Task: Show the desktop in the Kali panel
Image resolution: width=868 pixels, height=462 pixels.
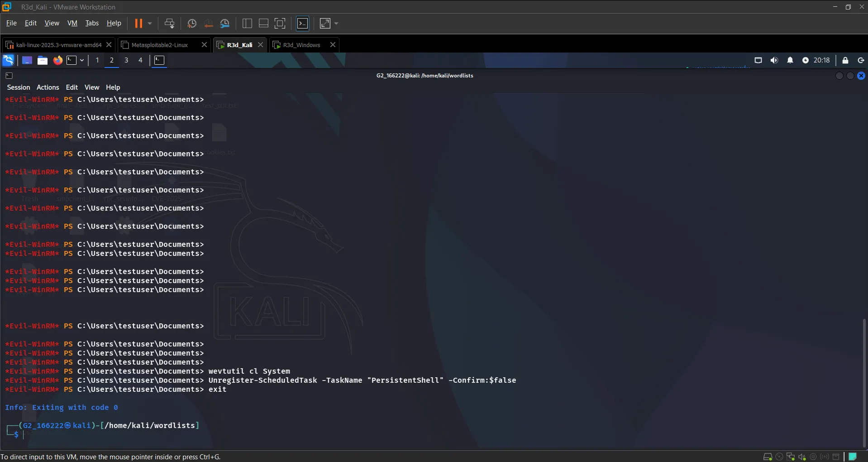Action: tap(27, 60)
